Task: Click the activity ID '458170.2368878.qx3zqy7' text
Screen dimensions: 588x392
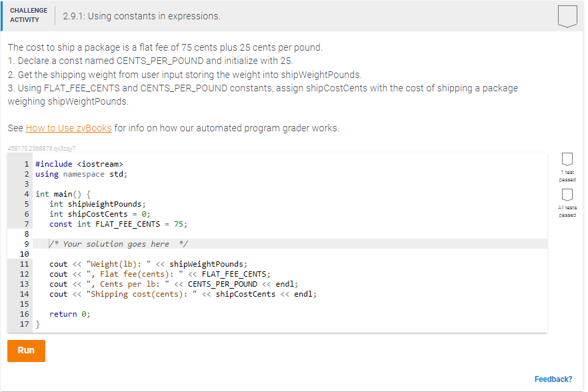Action: coord(41,148)
